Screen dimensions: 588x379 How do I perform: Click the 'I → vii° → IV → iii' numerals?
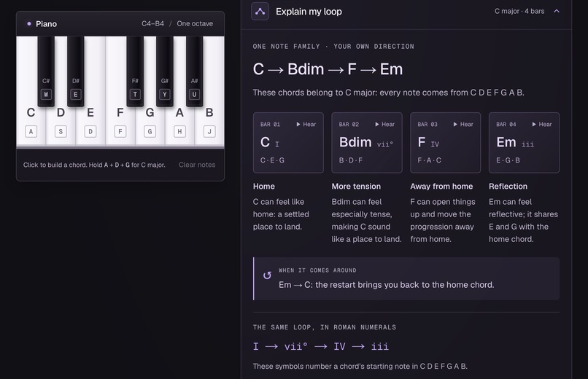tap(320, 346)
